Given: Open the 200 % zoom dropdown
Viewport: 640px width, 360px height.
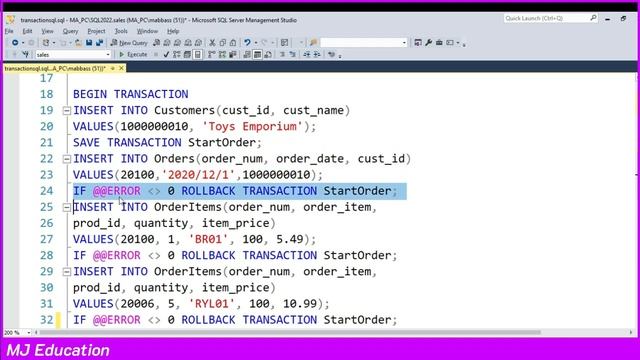Looking at the screenshot, I should tap(28, 333).
